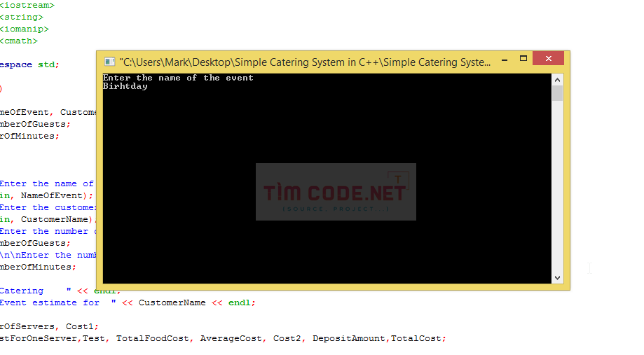Click 'stForOneServer,' in the code editor

click(x=40, y=339)
